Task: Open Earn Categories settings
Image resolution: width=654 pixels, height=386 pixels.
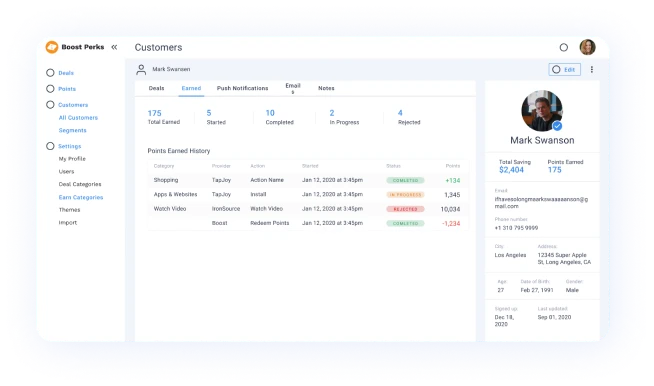Action: tap(81, 197)
